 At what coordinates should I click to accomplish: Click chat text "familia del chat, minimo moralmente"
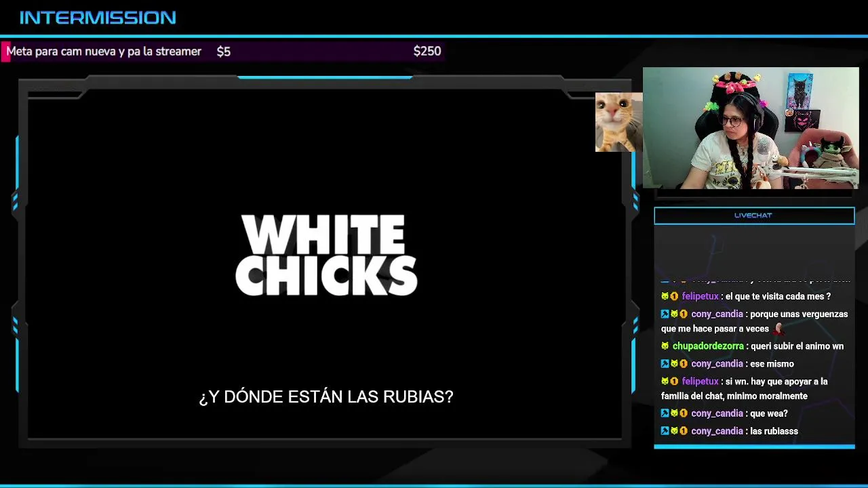pyautogui.click(x=734, y=396)
